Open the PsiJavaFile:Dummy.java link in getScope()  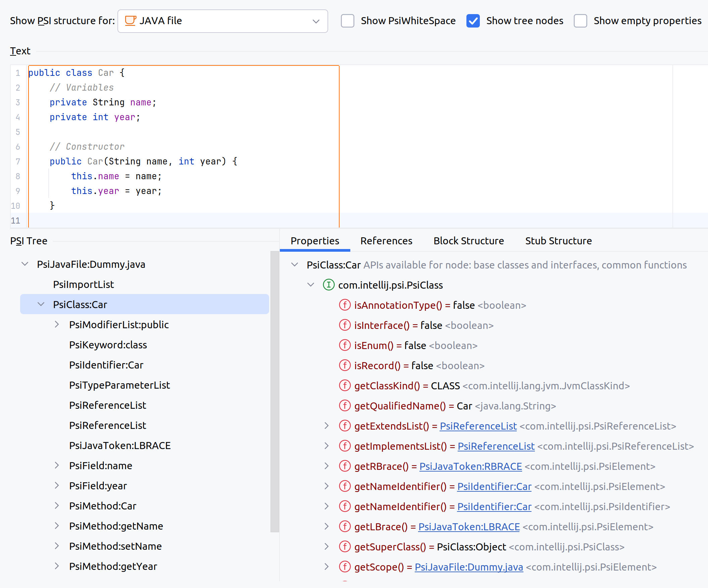[469, 567]
